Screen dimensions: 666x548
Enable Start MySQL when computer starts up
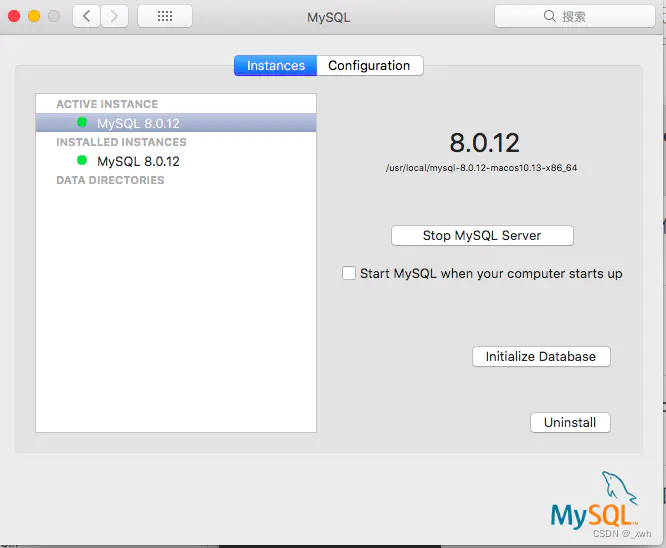pyautogui.click(x=349, y=273)
